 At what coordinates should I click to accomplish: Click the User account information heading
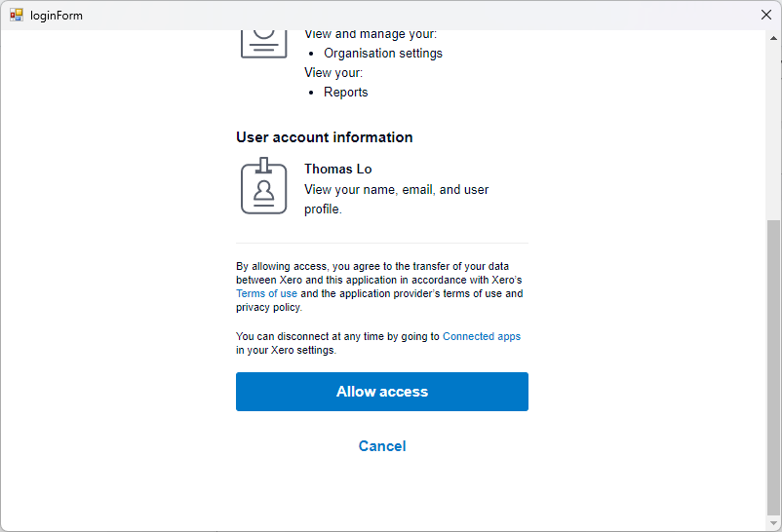[324, 137]
